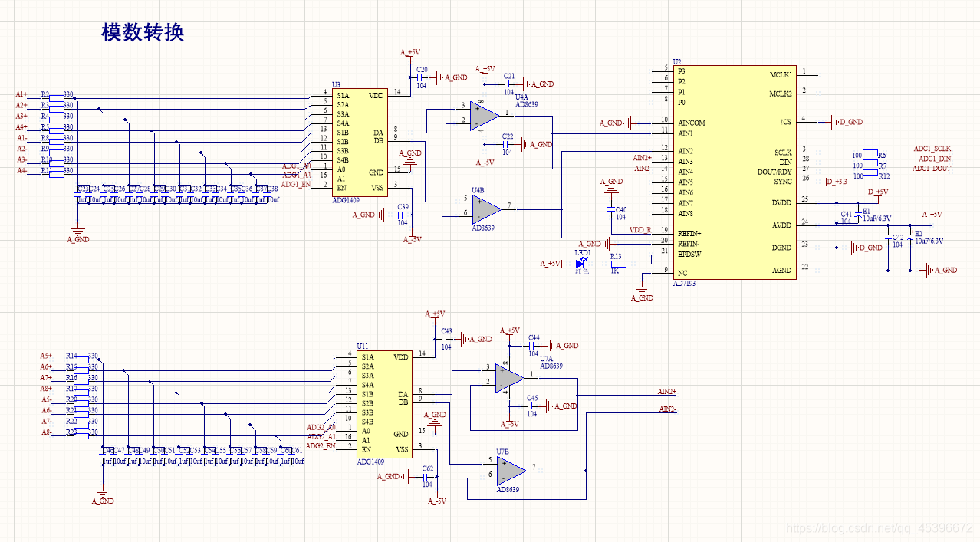
Task: Click the AIN2- label right of U7B
Action: (x=667, y=409)
